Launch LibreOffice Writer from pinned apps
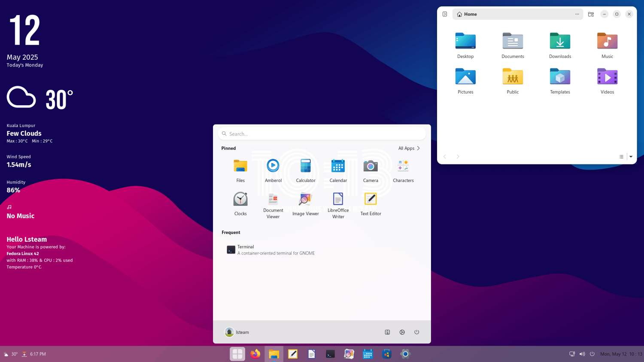The height and width of the screenshot is (362, 644). tap(338, 206)
